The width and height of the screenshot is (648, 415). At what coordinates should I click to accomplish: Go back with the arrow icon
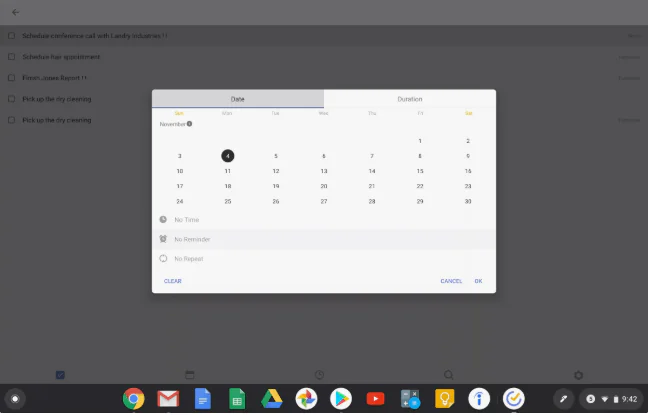pyautogui.click(x=15, y=12)
